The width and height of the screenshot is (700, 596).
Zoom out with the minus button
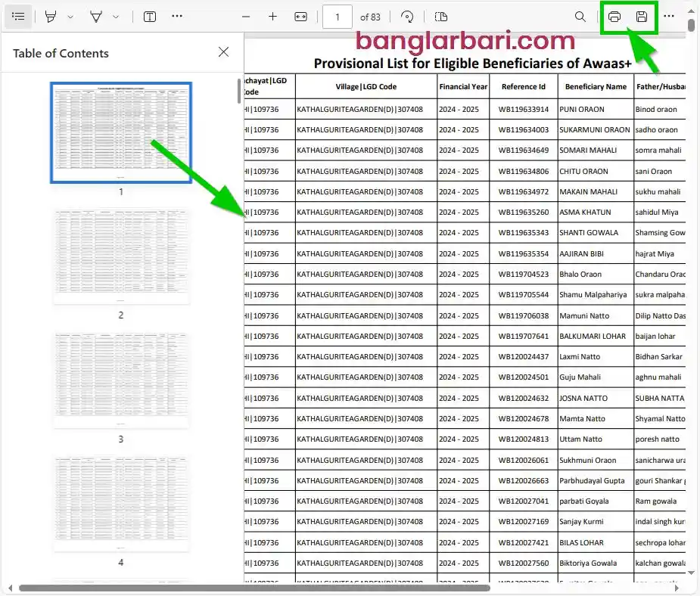pos(246,17)
